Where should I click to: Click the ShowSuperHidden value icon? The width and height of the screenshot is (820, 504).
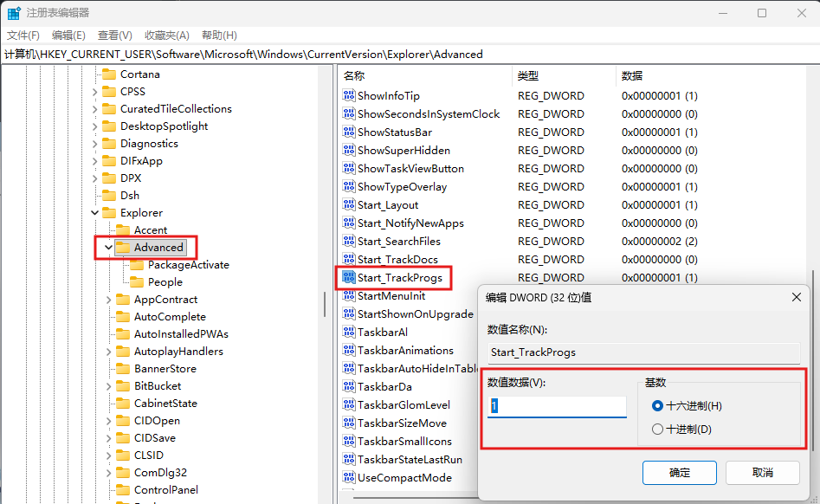(x=349, y=150)
